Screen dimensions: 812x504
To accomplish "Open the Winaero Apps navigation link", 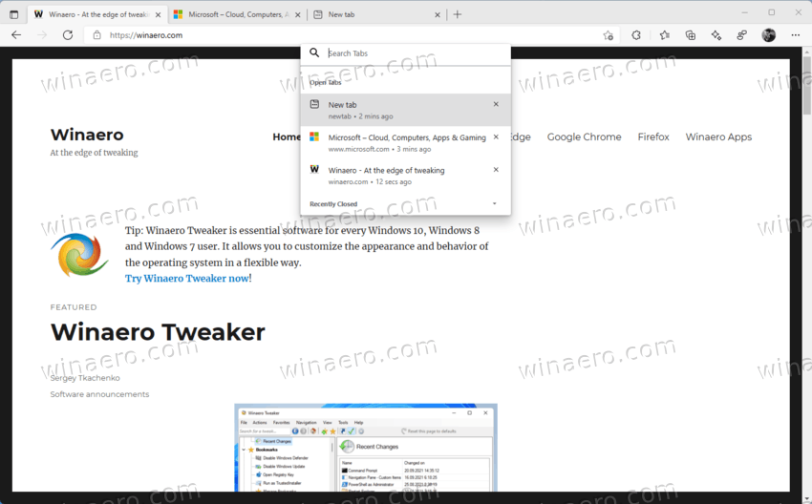I will point(718,137).
